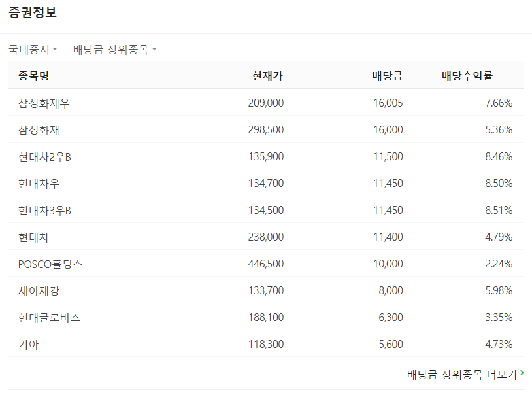Click the 현재가 column header

coord(268,76)
